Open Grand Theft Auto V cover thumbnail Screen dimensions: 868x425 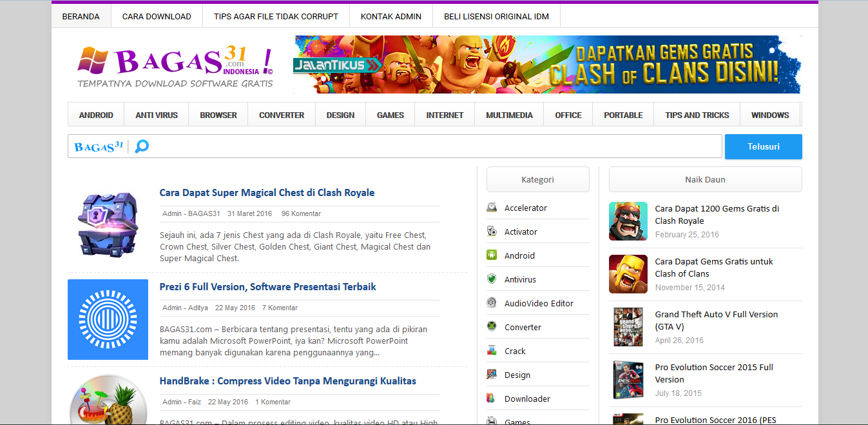point(628,327)
